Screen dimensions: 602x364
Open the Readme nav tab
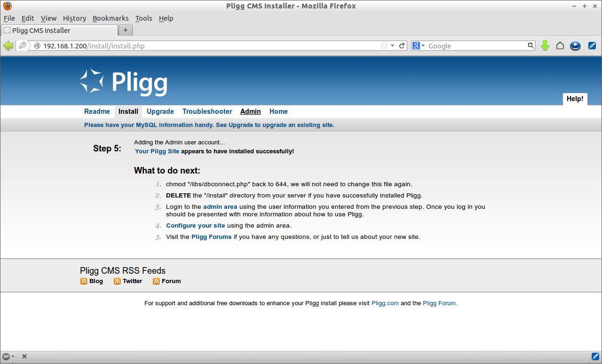pyautogui.click(x=97, y=111)
